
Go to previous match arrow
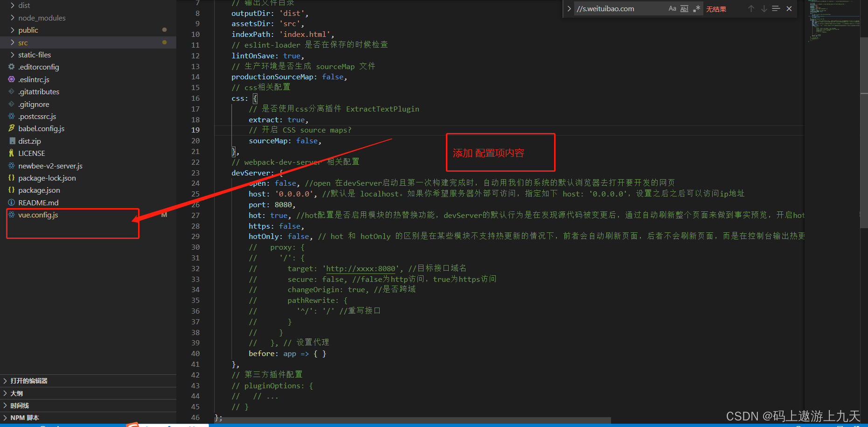pos(751,8)
